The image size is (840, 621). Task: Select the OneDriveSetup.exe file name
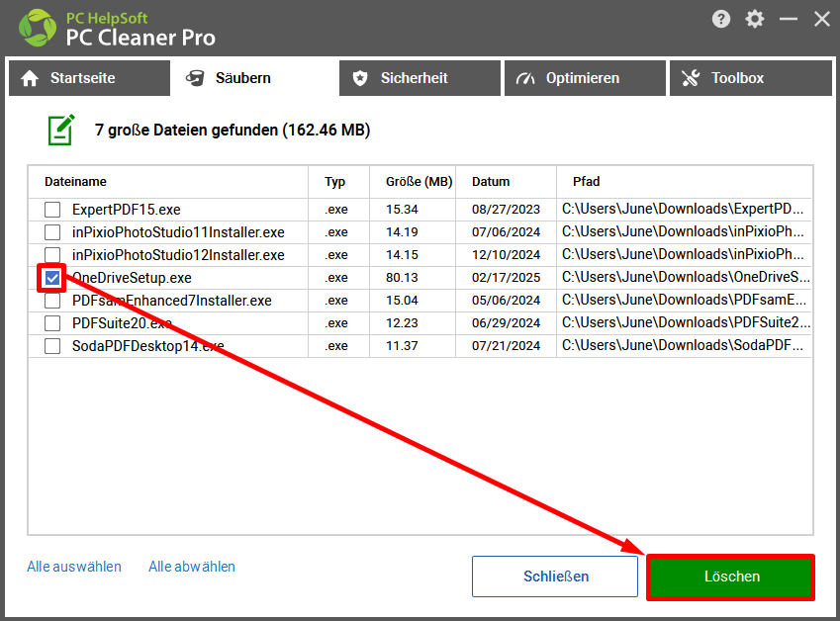point(132,278)
